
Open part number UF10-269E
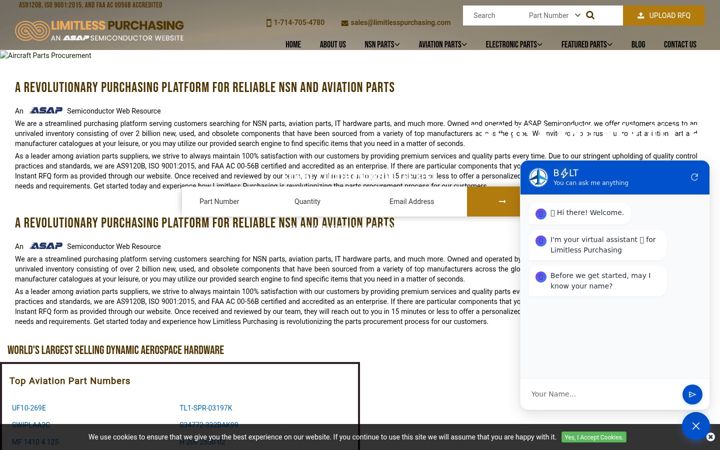click(29, 408)
